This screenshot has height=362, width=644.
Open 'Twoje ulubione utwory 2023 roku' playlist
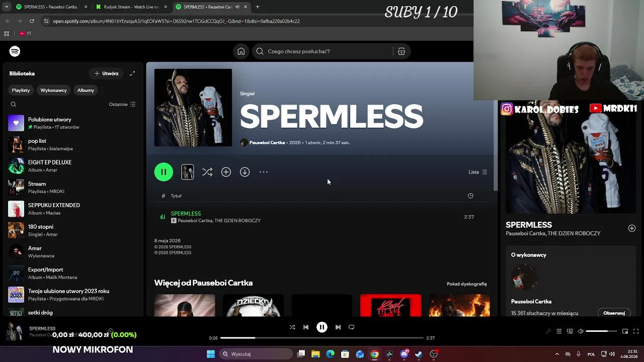(73, 295)
